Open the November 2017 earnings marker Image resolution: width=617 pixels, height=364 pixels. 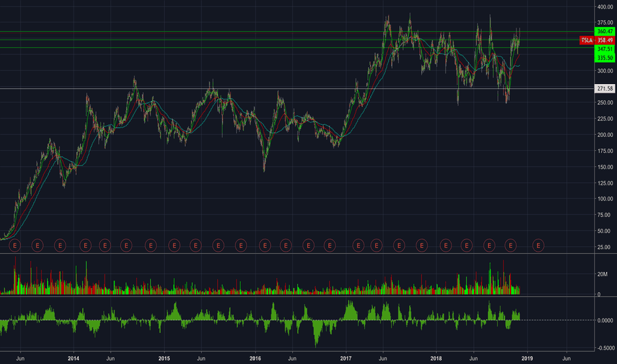tap(422, 246)
